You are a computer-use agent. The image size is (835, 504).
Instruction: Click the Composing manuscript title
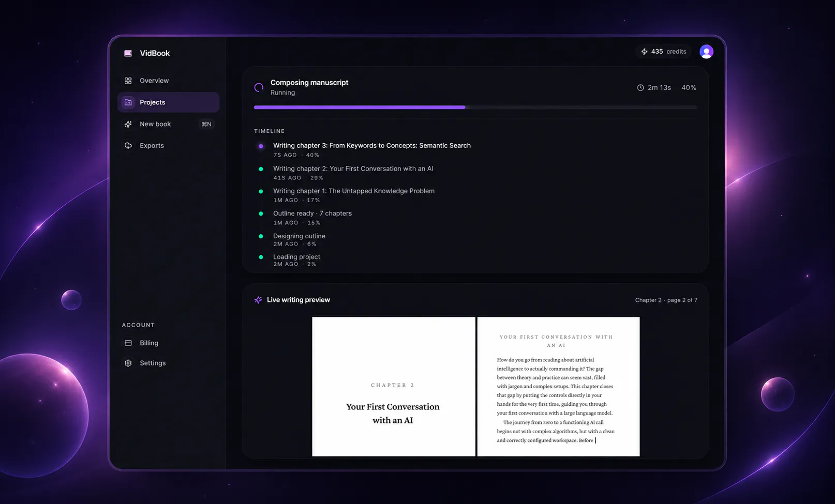[309, 83]
